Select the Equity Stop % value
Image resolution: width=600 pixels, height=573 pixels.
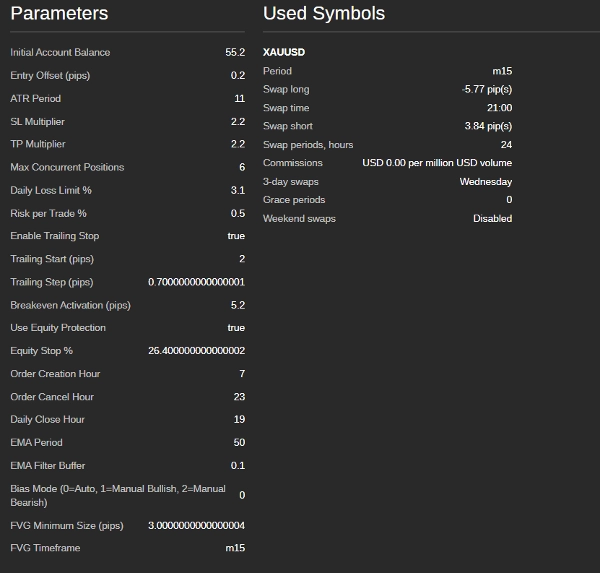(x=196, y=351)
